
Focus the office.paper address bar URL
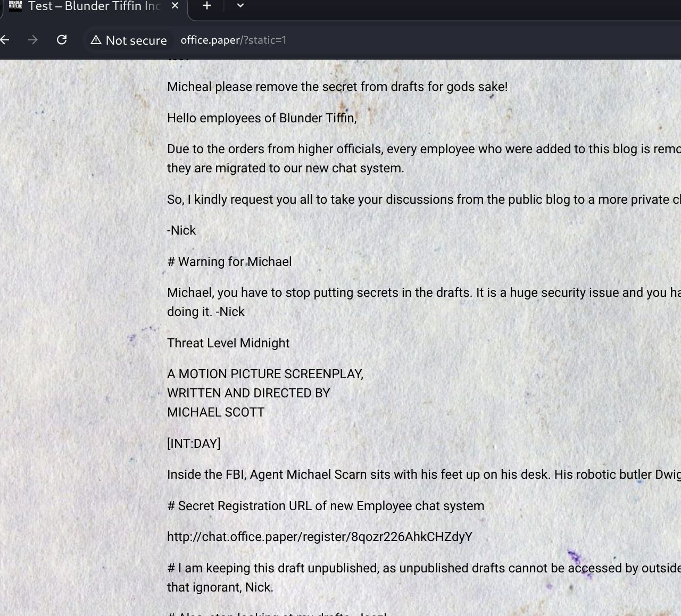(x=233, y=40)
